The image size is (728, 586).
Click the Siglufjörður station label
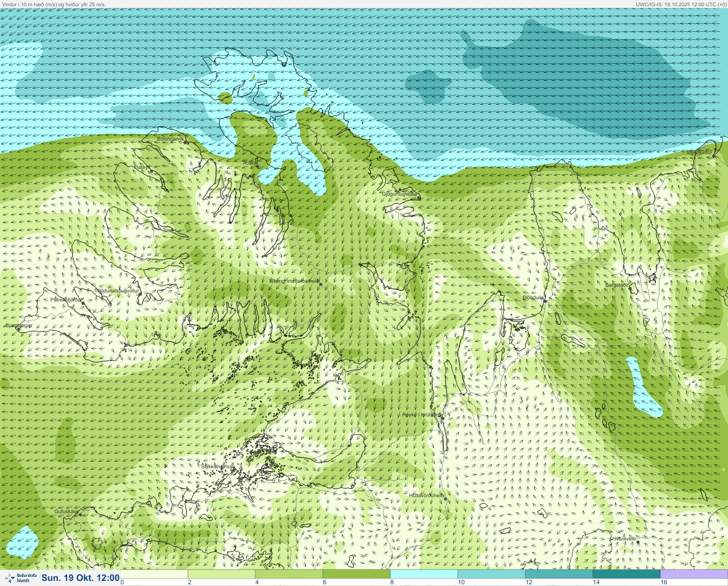tap(699, 152)
